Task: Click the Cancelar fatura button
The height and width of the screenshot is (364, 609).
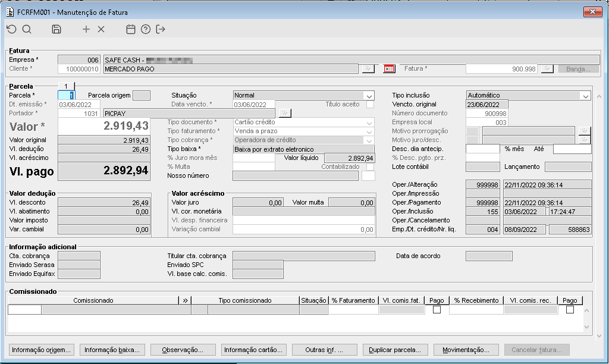Action: coord(537,350)
